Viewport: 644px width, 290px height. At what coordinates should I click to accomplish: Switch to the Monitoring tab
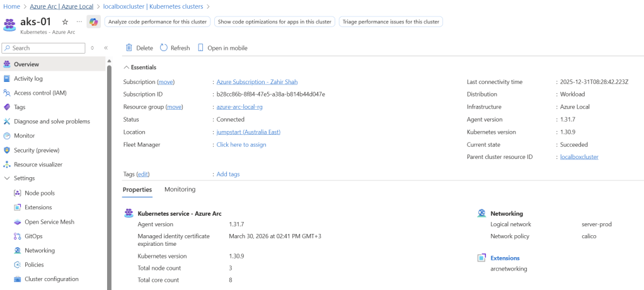[180, 189]
